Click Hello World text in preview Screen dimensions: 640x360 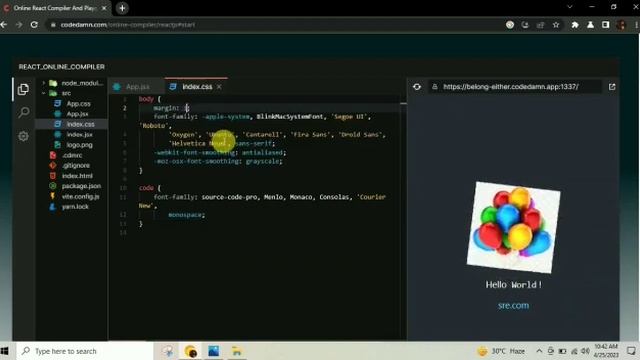click(513, 284)
